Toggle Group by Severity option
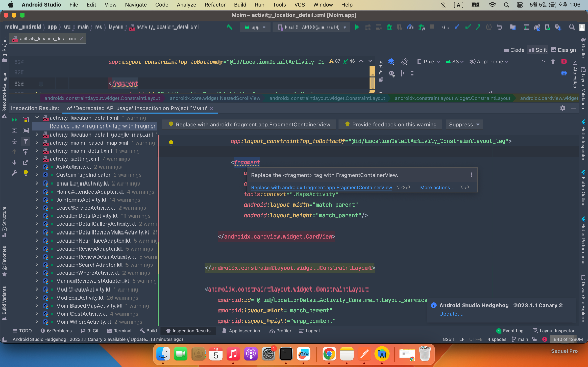The width and height of the screenshot is (588, 367). [26, 120]
